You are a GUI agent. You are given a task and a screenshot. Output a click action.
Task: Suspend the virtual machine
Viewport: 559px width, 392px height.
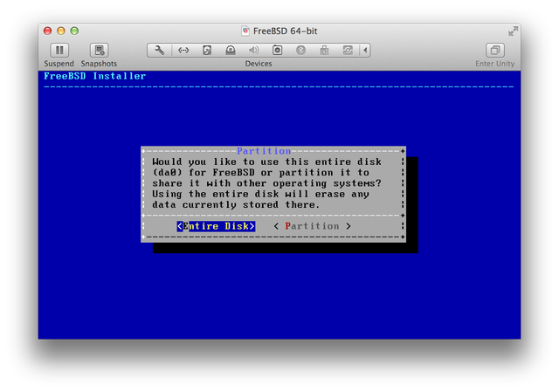point(59,51)
